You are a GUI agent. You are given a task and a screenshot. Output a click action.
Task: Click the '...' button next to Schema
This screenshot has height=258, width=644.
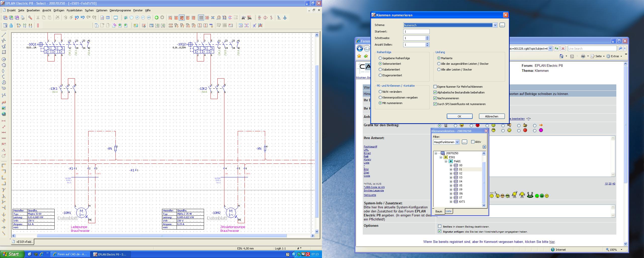pos(502,25)
